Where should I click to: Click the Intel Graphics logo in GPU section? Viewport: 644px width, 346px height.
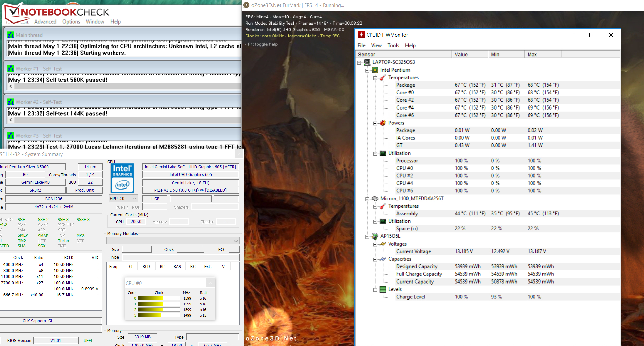tap(122, 178)
